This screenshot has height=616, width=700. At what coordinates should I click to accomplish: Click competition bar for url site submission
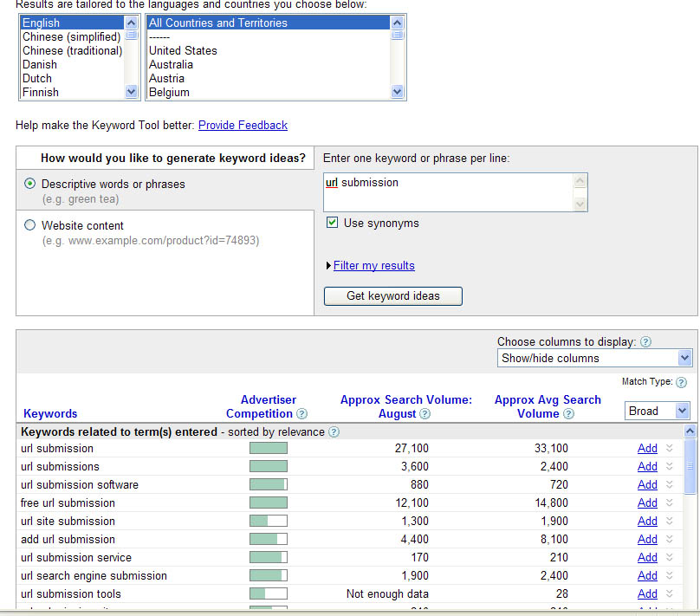coord(268,521)
